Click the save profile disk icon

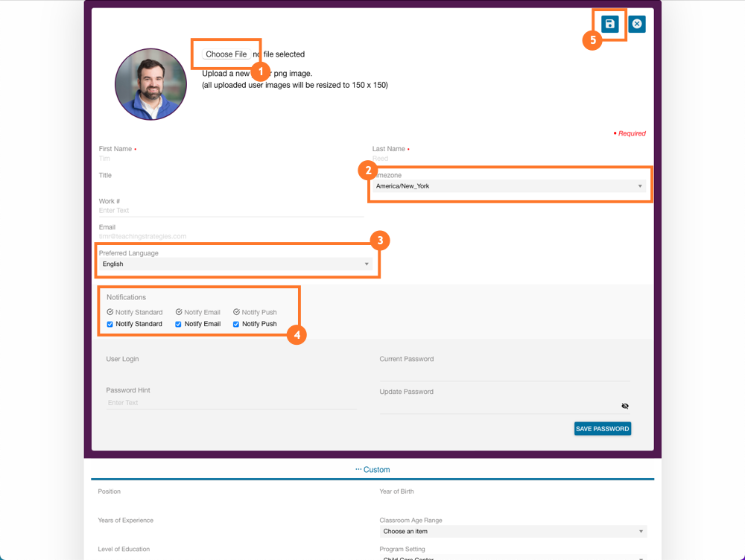(x=610, y=24)
